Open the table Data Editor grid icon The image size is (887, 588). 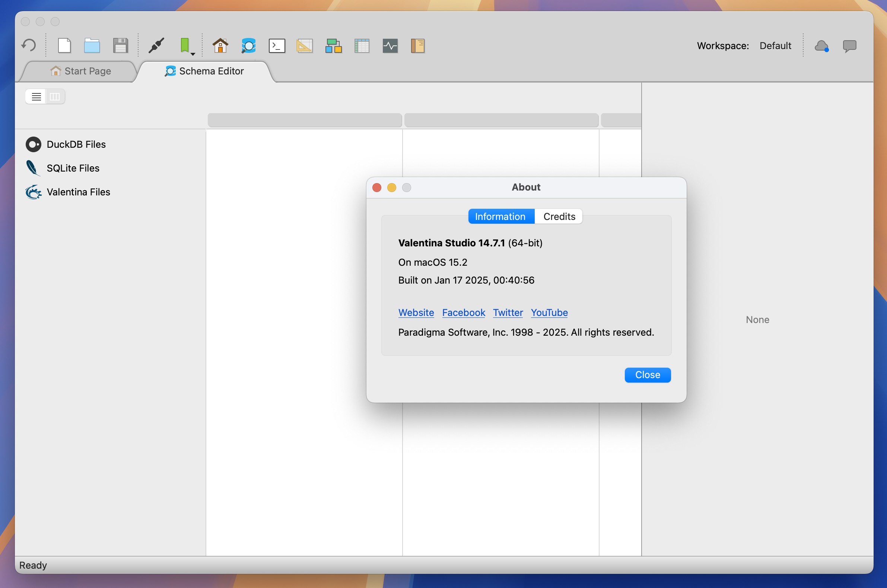(361, 45)
